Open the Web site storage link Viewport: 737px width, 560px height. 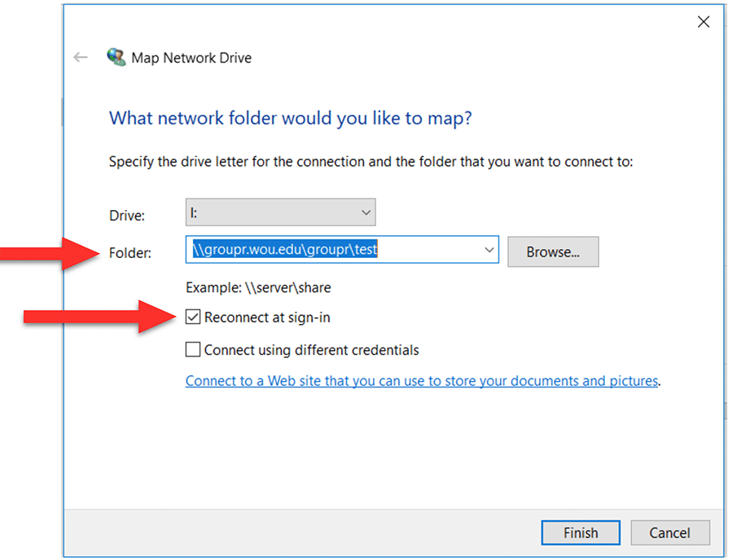(422, 380)
